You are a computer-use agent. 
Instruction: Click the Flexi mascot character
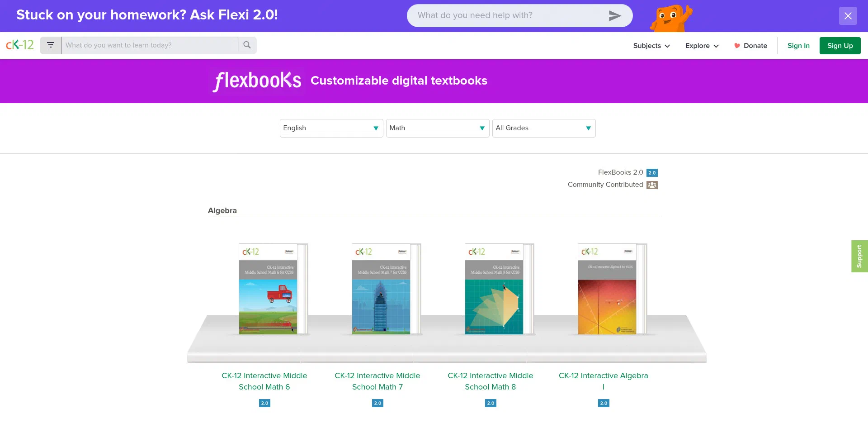click(x=670, y=18)
